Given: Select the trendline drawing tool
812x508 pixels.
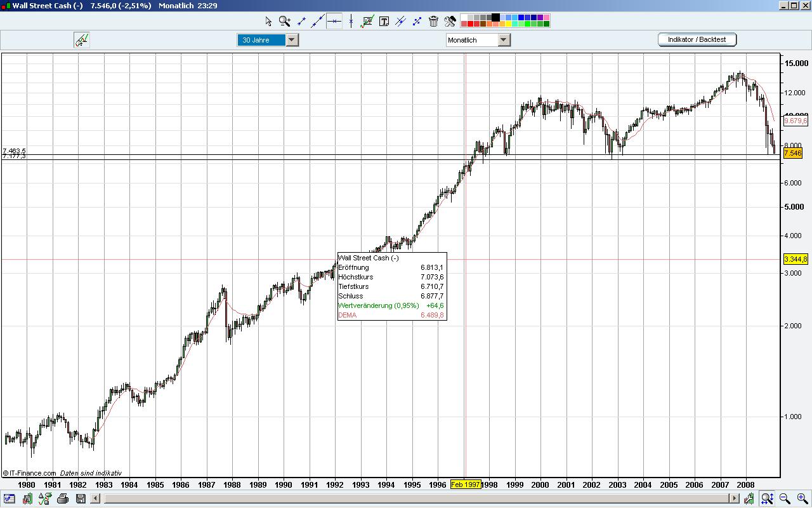Looking at the screenshot, I should click(301, 21).
